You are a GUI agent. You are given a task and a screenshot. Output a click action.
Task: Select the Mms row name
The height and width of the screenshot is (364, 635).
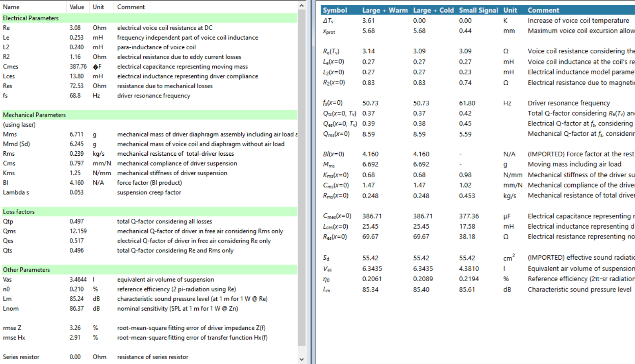(10, 135)
